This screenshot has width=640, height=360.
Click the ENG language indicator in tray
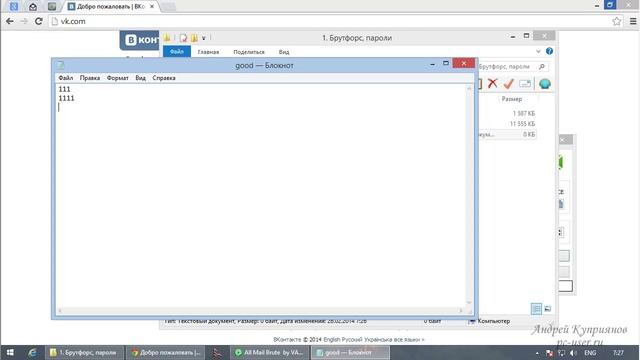point(590,353)
